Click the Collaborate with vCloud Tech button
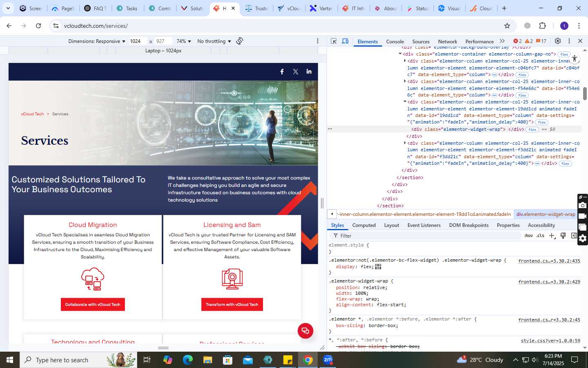The height and width of the screenshot is (368, 588). (93, 305)
